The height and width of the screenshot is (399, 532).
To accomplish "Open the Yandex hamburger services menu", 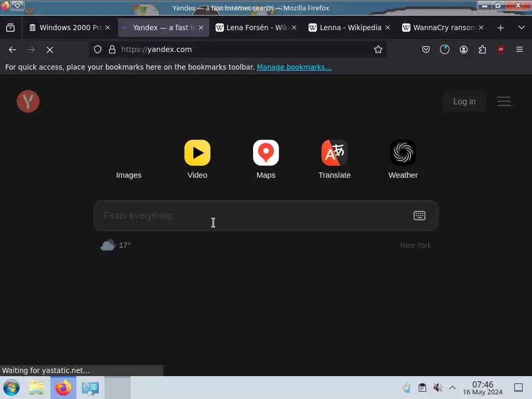I will [x=504, y=101].
